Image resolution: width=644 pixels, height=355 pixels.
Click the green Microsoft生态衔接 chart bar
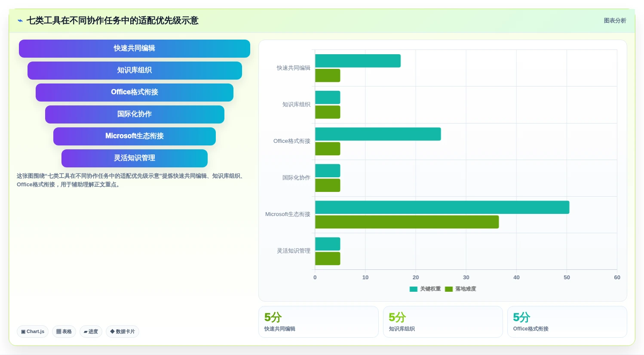tap(407, 222)
